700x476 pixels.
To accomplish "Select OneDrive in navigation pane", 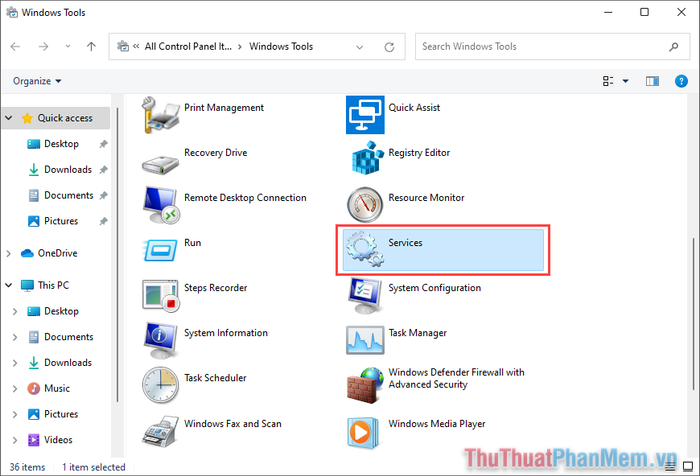I will coord(49,253).
